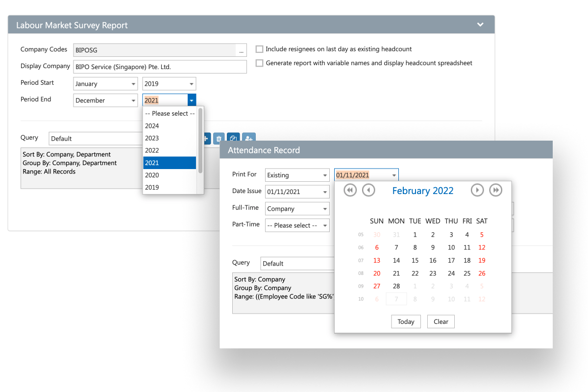Click the Display Company text field
This screenshot has height=392, width=588.
(160, 67)
